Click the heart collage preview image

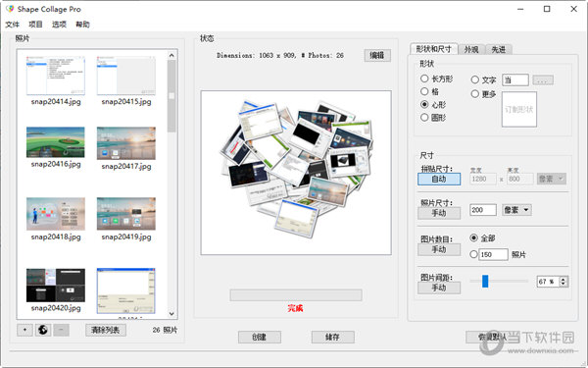(x=296, y=173)
